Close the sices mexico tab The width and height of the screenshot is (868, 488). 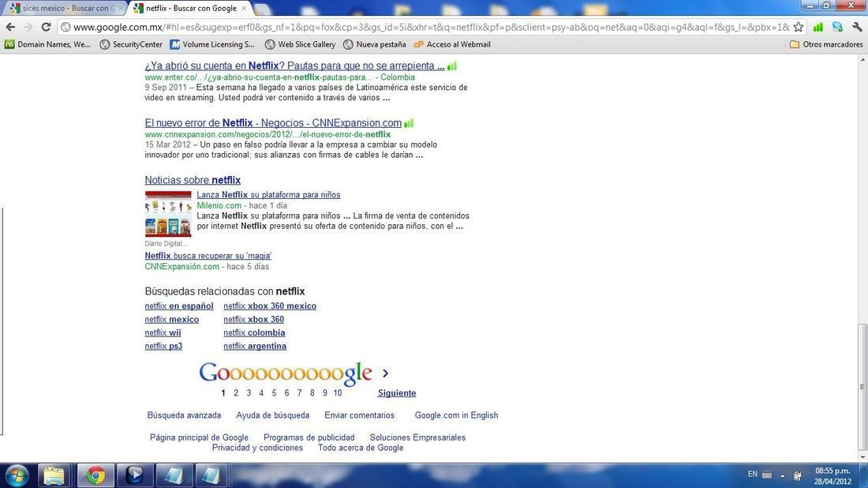[120, 9]
